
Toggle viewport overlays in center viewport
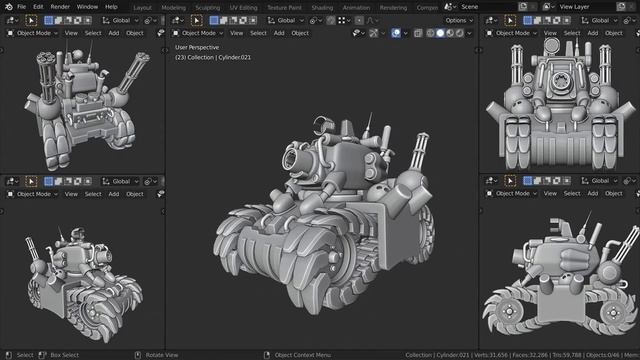(396, 33)
